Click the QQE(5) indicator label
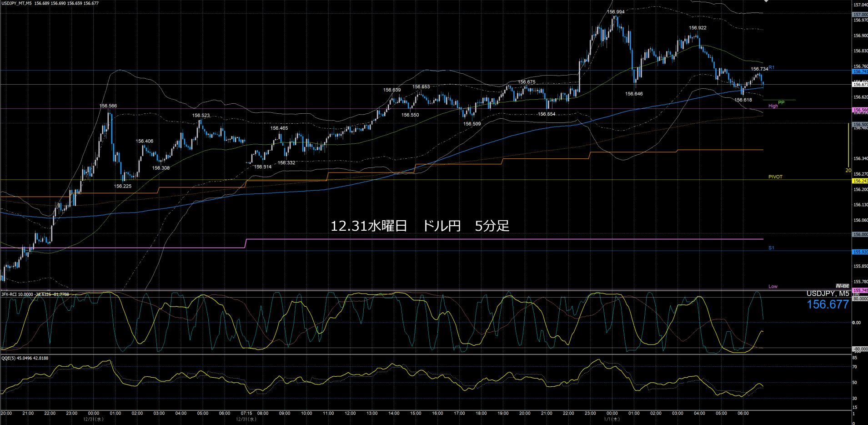This screenshot has height=425, width=868. click(x=25, y=358)
